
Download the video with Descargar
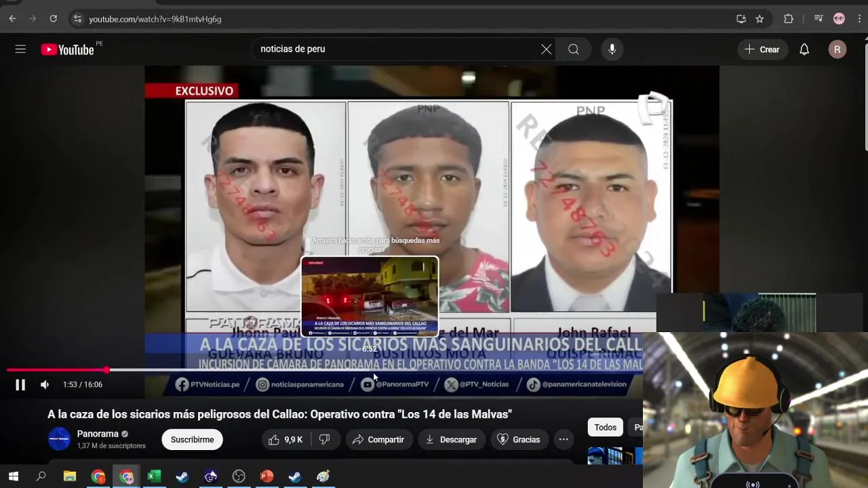point(451,440)
